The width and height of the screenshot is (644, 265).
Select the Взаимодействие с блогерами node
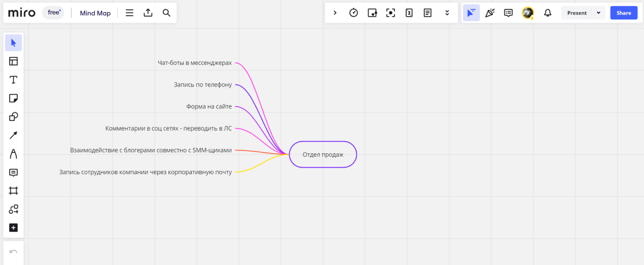point(151,150)
